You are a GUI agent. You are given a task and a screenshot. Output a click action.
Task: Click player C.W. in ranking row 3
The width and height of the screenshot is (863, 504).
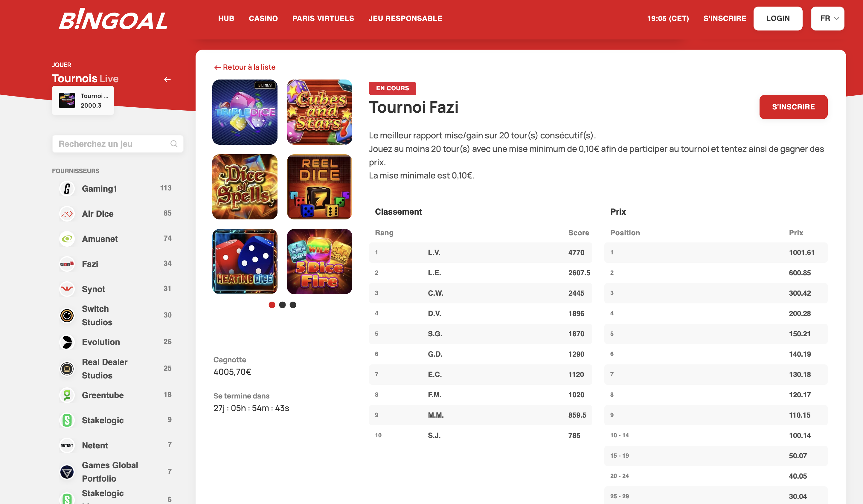point(436,293)
